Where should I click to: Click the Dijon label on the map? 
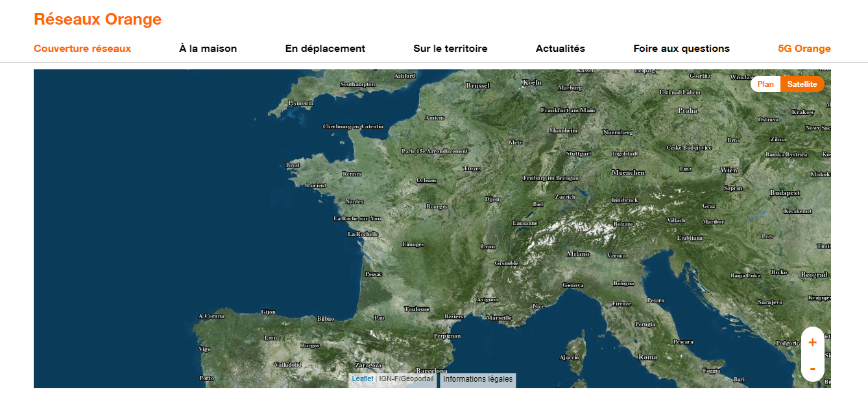pyautogui.click(x=492, y=199)
